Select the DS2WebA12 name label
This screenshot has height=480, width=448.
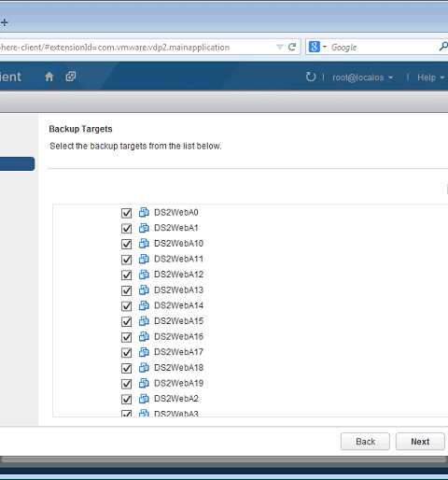pos(178,275)
